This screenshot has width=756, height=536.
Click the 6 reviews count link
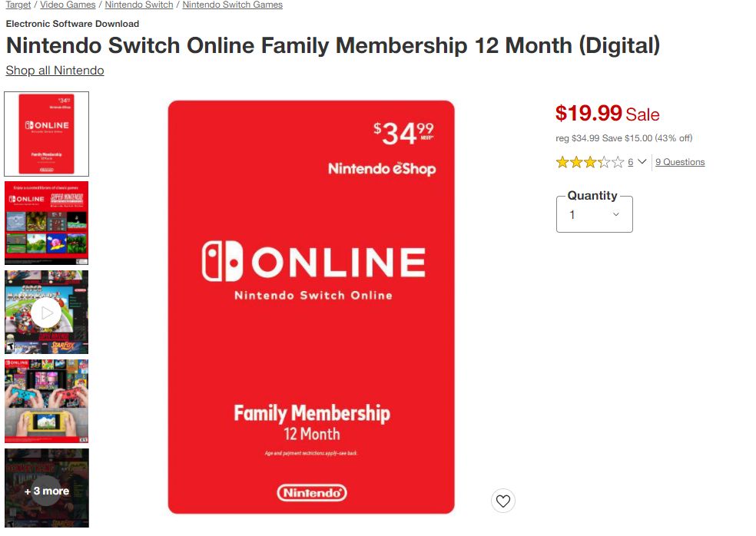(630, 162)
